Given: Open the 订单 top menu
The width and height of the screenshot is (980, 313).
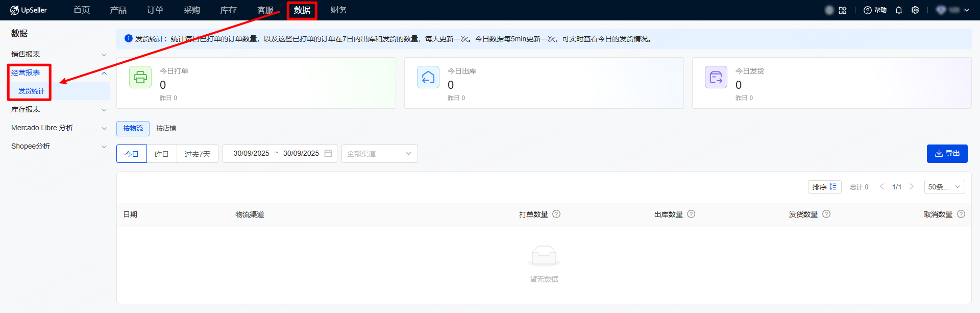Looking at the screenshot, I should click(155, 10).
